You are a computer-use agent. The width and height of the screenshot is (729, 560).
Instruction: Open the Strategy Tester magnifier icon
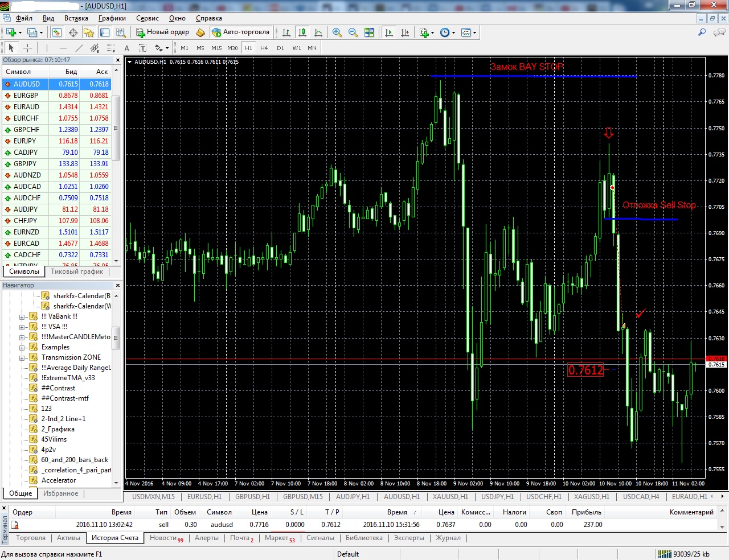pos(120,32)
